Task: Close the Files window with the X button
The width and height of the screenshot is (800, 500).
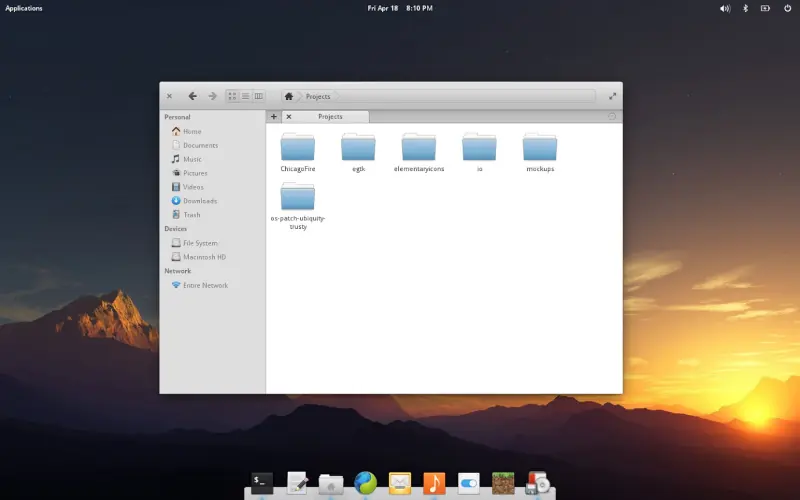Action: (x=169, y=96)
